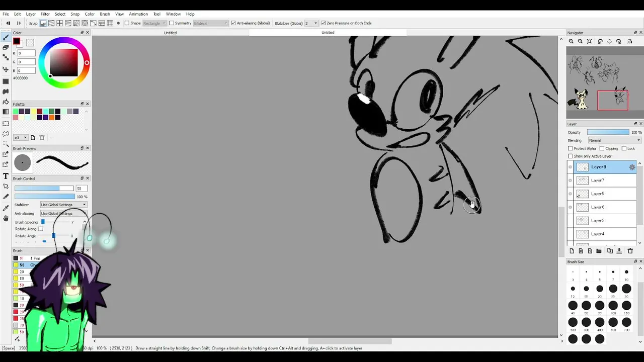Enable the layer Lock checkbox
Image resolution: width=644 pixels, height=362 pixels.
click(624, 148)
